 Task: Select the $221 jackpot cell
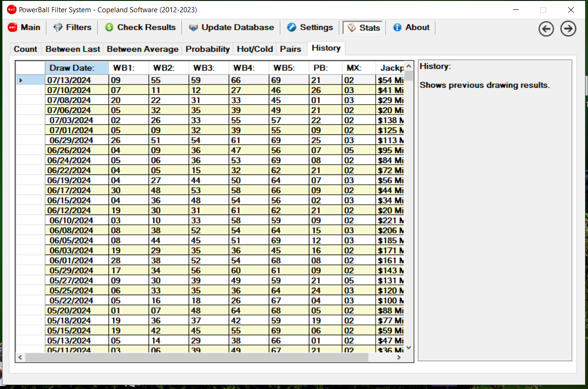point(390,220)
